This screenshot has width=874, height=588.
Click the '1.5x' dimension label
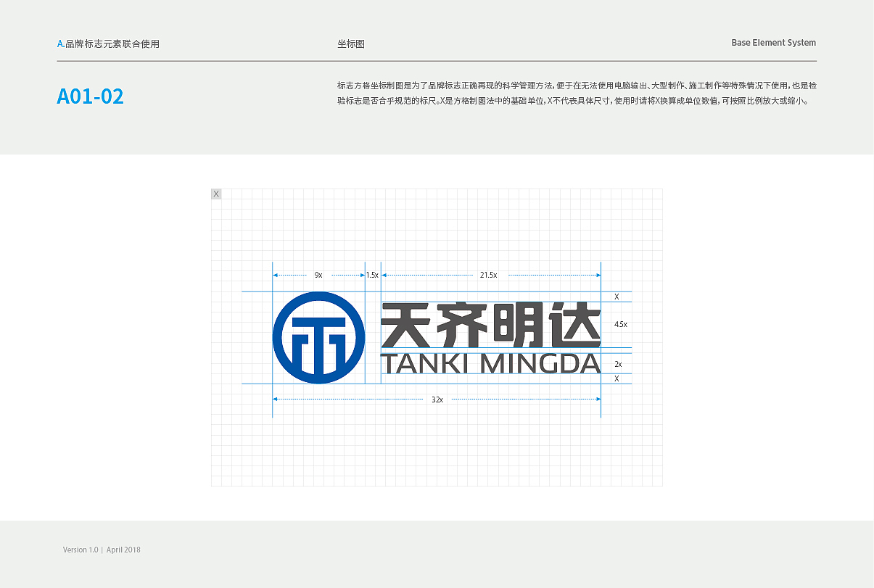click(x=372, y=276)
